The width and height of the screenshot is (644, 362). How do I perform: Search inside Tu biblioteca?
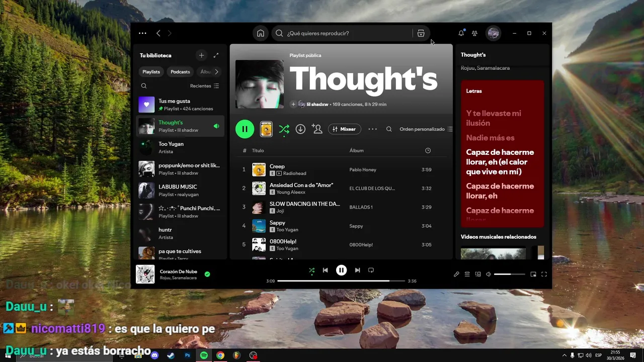click(x=144, y=86)
